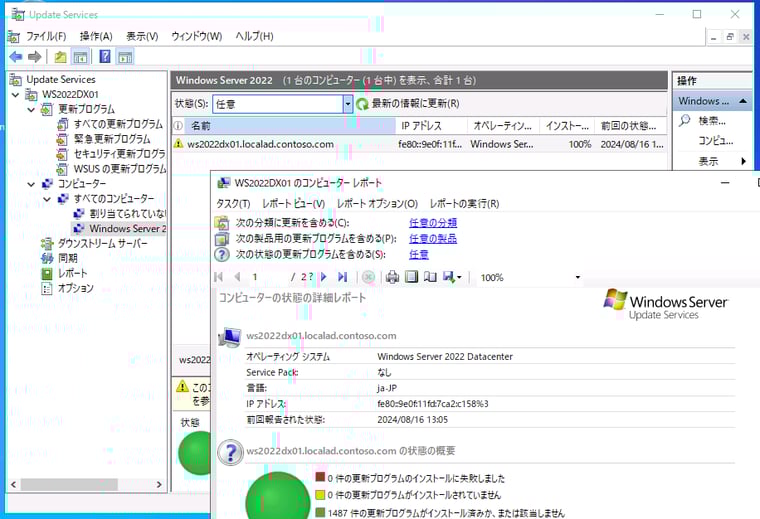Open the export save icon dropdown
The height and width of the screenshot is (519, 760).
tap(452, 277)
